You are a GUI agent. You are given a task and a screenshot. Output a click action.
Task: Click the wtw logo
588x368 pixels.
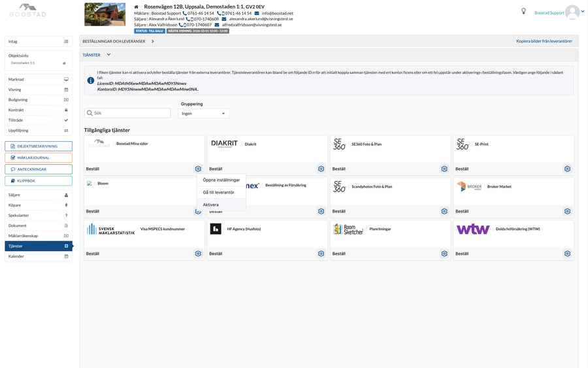[x=473, y=229]
